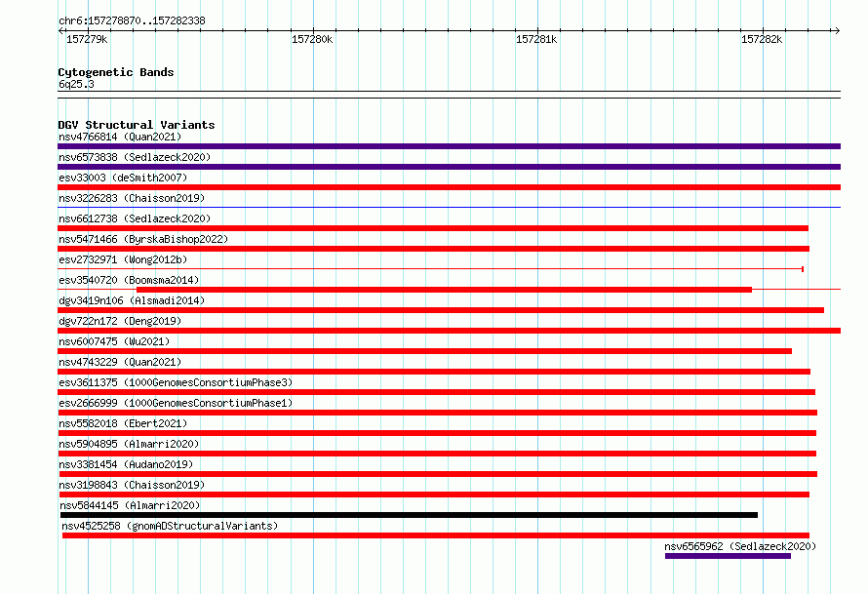Click the left arrow of the ruler
Image resolution: width=868 pixels, height=594 pixels.
tap(60, 30)
